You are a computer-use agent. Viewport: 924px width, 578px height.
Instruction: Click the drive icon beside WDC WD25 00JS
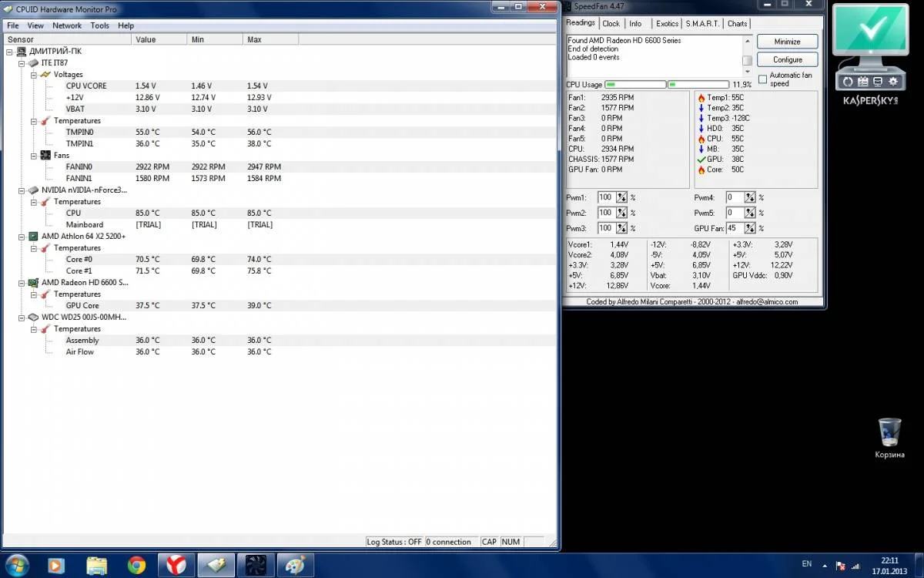pos(34,317)
